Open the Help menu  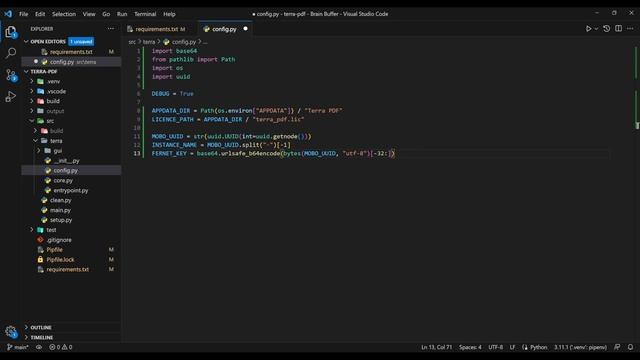click(169, 14)
